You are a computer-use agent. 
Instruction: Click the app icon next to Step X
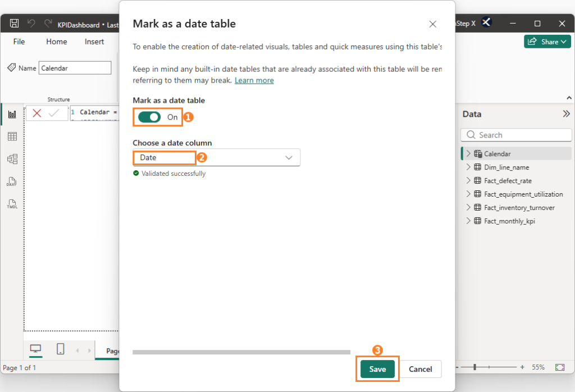(486, 22)
